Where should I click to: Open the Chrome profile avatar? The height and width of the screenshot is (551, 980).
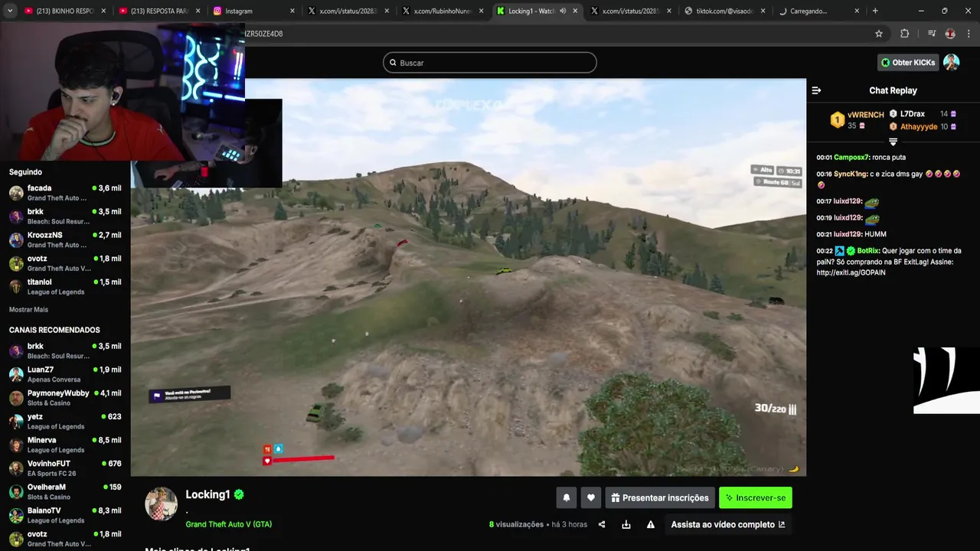click(950, 34)
